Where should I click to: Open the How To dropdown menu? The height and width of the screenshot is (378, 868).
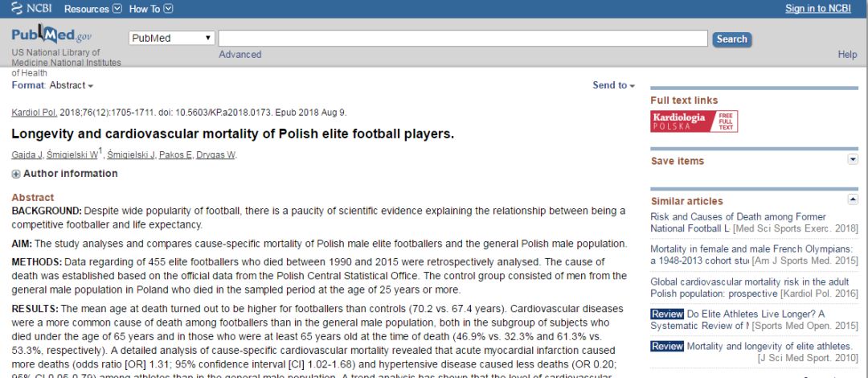point(151,9)
